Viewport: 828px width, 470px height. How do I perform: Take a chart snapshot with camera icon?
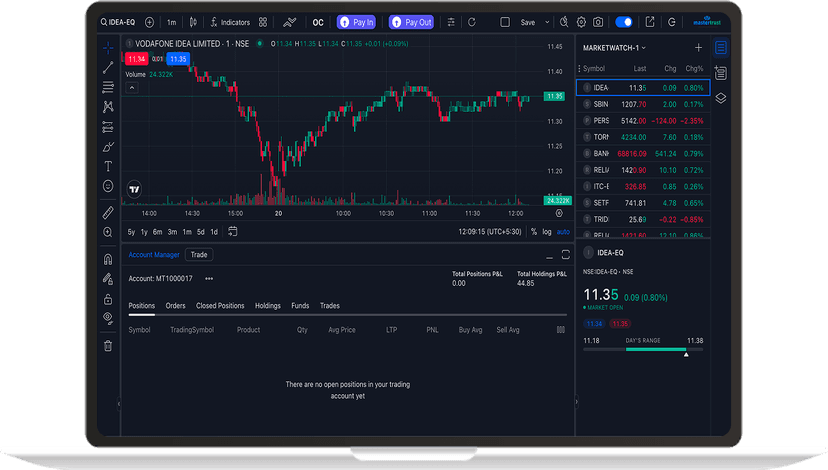598,22
